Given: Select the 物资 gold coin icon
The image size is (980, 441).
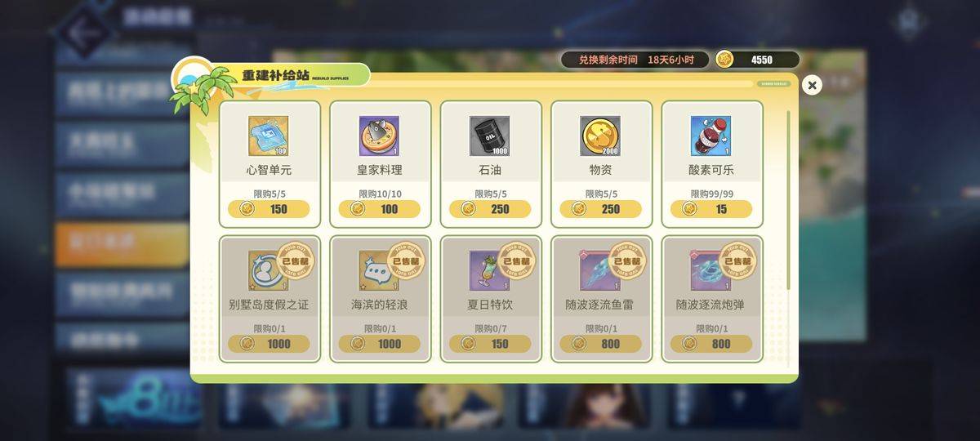Looking at the screenshot, I should click(600, 136).
